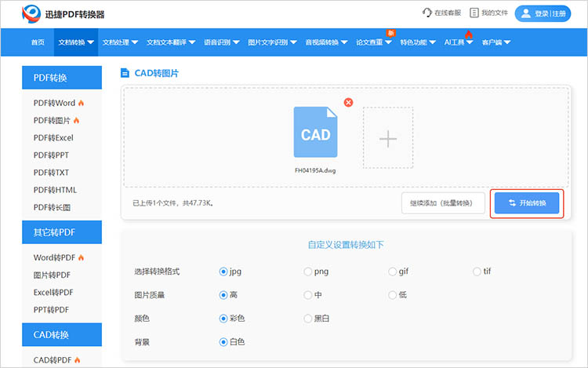Select jpg output format
Image resolution: width=588 pixels, height=368 pixels.
(223, 271)
